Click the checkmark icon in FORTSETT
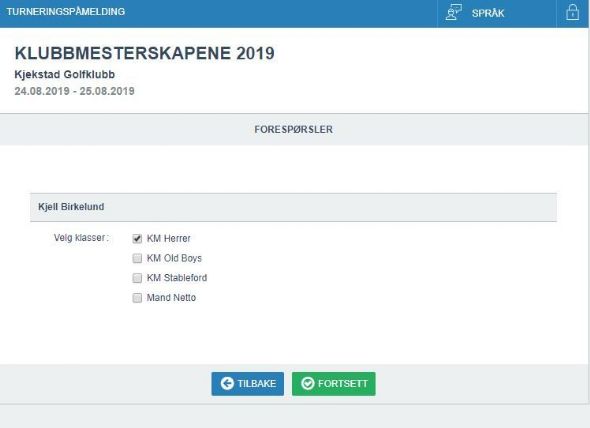Screen dimensions: 590x428 tap(307, 383)
